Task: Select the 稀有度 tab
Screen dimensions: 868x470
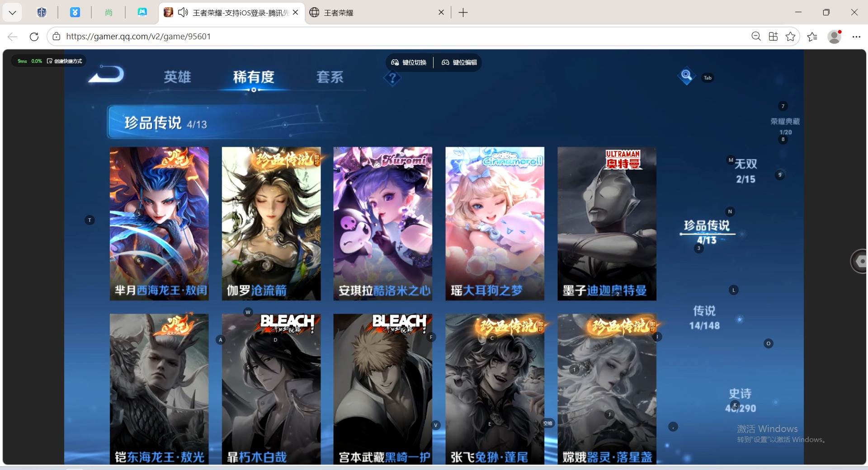Action: [254, 77]
